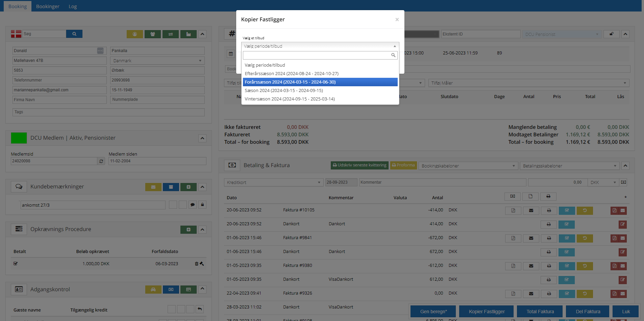Click the Total Faktura button
644x321 pixels.
[x=540, y=312]
